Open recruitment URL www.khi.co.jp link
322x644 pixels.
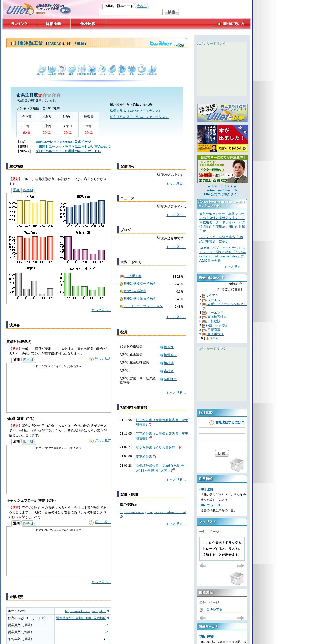152,512
